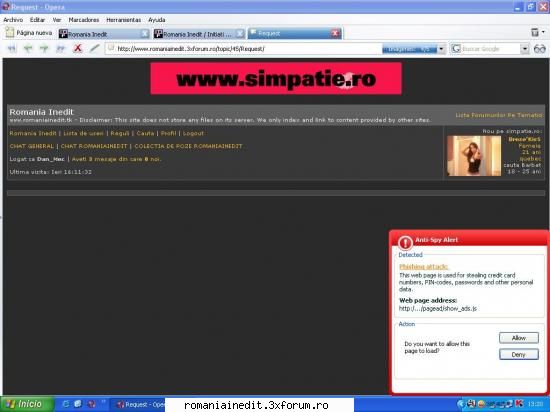Image resolution: width=550 pixels, height=412 pixels.
Task: Open the Inicio start button
Action: point(27,404)
